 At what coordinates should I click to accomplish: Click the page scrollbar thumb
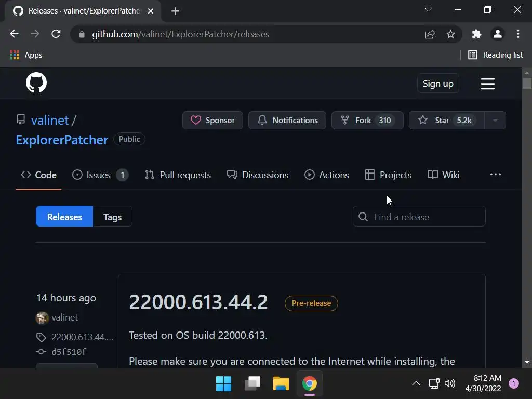[527, 83]
